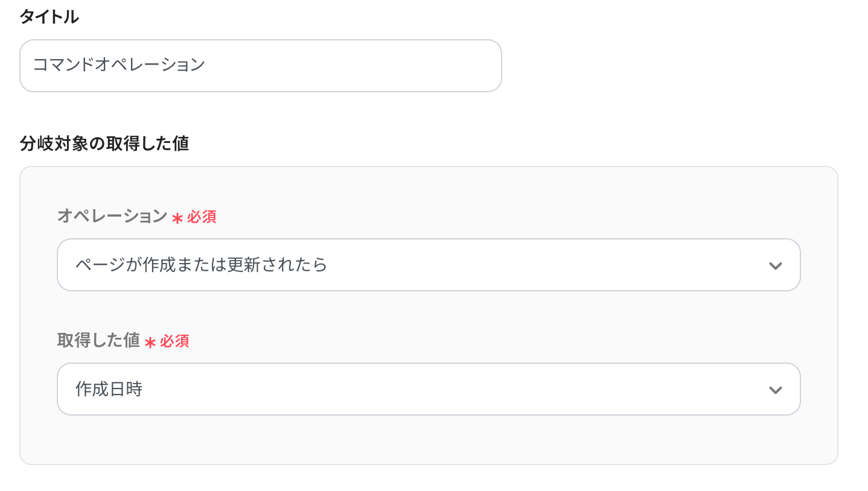Click blank gray area below the 作成日時 dropdown
The height and width of the screenshot is (491, 868).
[x=428, y=440]
